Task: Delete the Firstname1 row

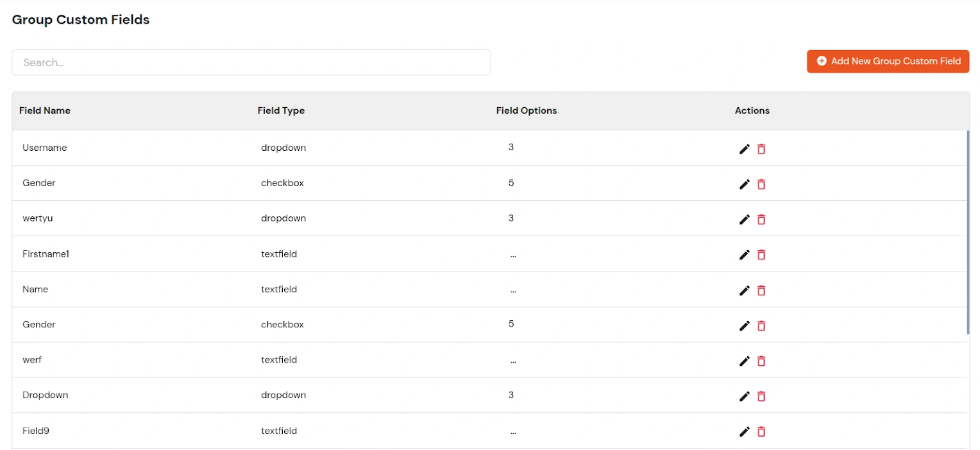Action: click(x=761, y=255)
